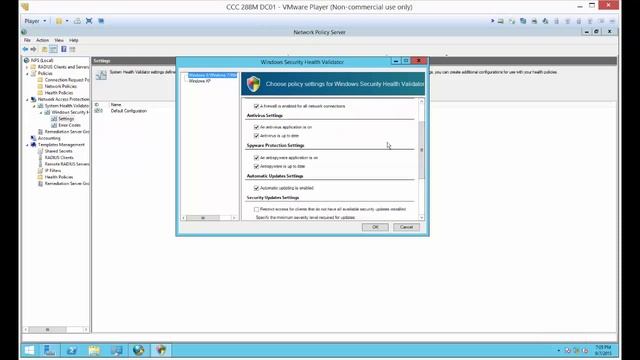Expand VMware device toolbar chevron arrow
Viewport: 640px width, 360px height.
[492, 21]
